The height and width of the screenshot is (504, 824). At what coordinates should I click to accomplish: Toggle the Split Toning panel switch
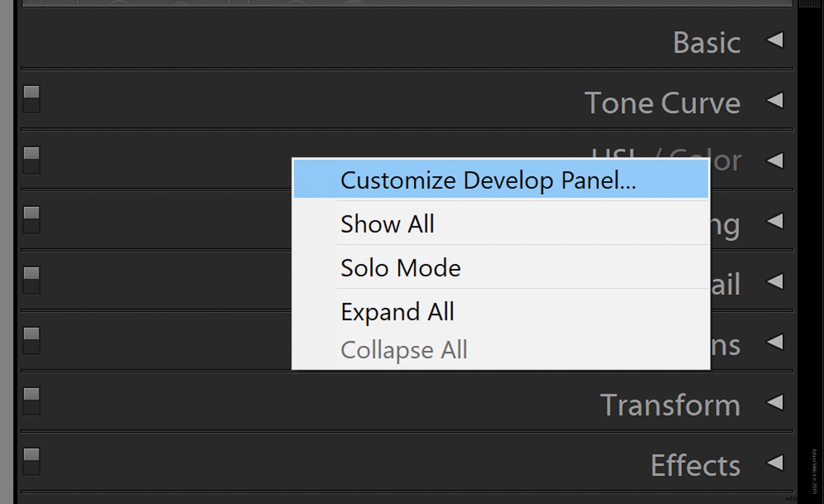click(x=31, y=220)
